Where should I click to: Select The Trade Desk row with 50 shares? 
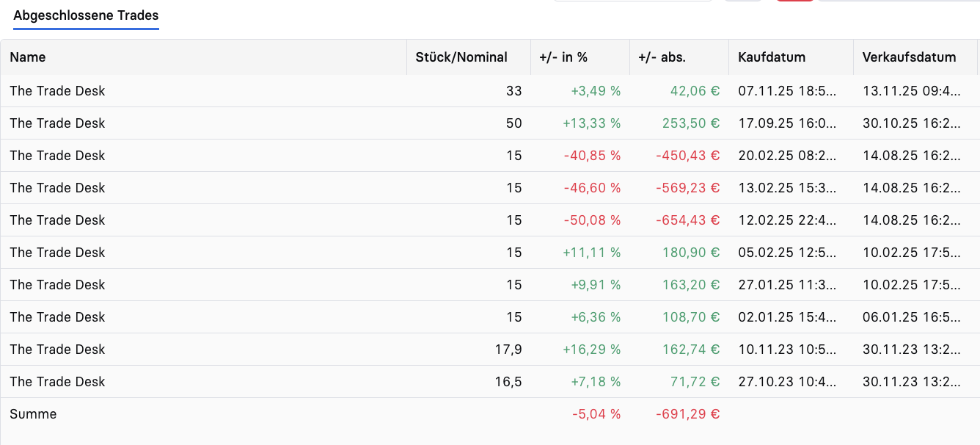point(490,123)
